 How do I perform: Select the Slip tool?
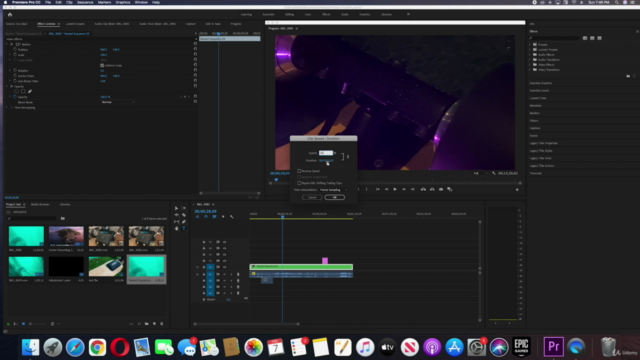click(176, 222)
